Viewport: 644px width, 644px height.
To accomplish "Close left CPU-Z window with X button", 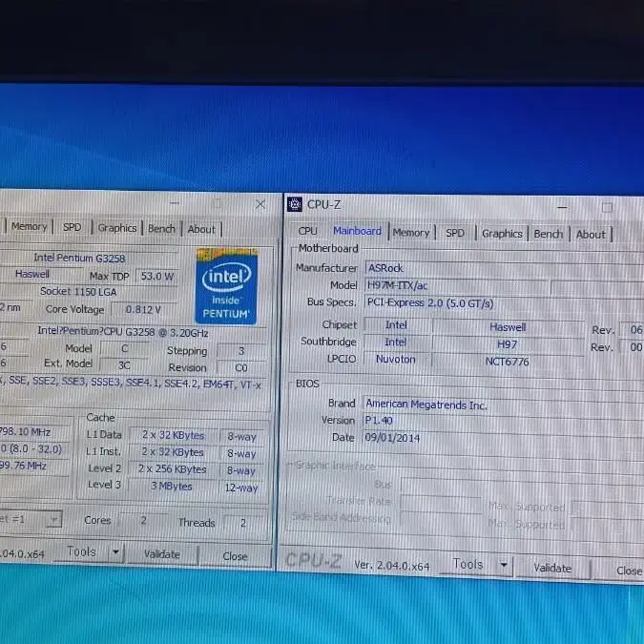I will pyautogui.click(x=260, y=204).
